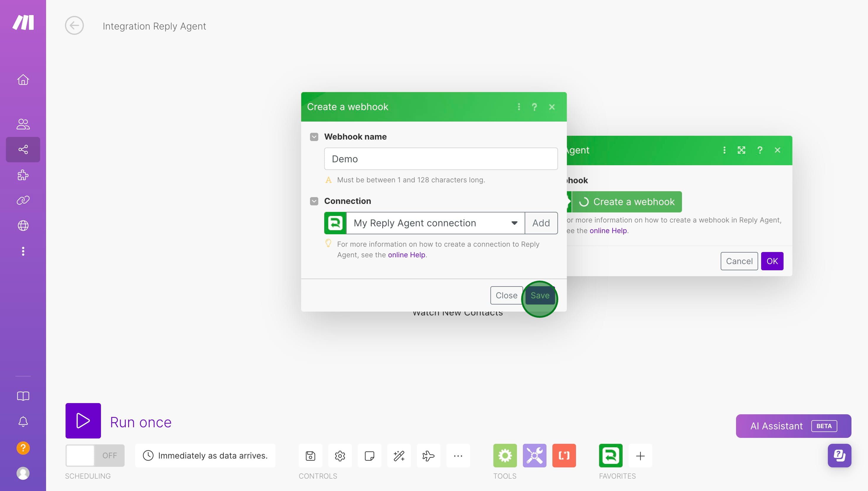Click Close in the webhook dialog
Screen dimensions: 868x491
(506, 295)
